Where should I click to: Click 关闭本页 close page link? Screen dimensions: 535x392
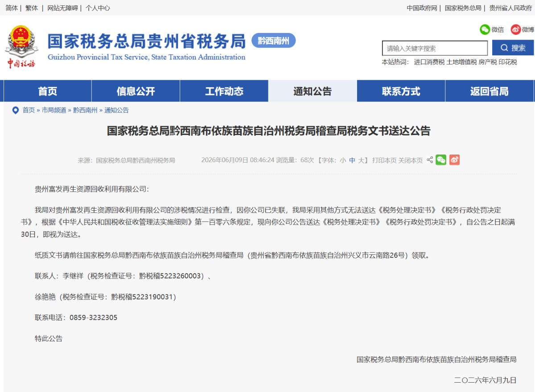point(410,160)
